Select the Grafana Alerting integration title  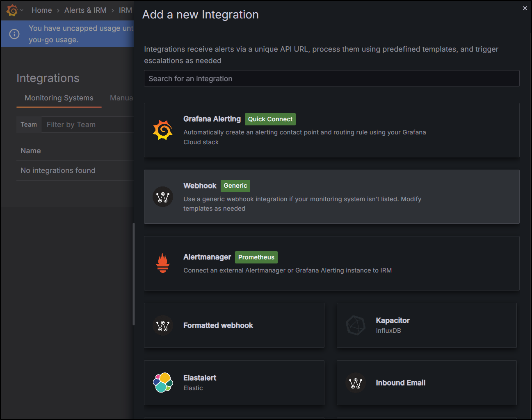(x=212, y=119)
